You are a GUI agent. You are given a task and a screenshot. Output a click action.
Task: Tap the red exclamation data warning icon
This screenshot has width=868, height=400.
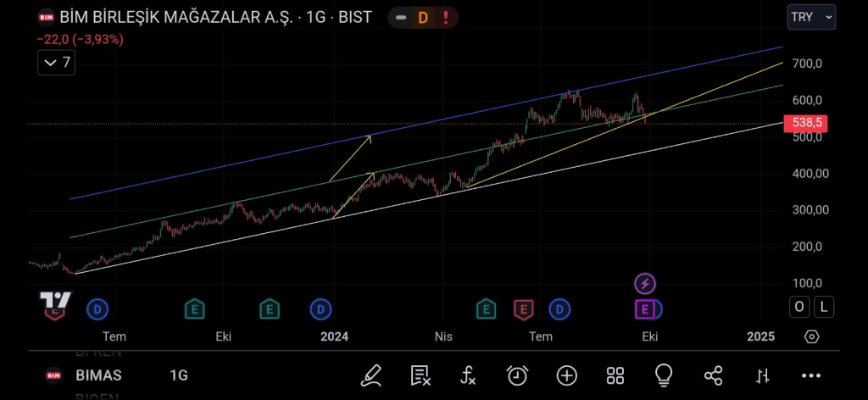(x=446, y=18)
